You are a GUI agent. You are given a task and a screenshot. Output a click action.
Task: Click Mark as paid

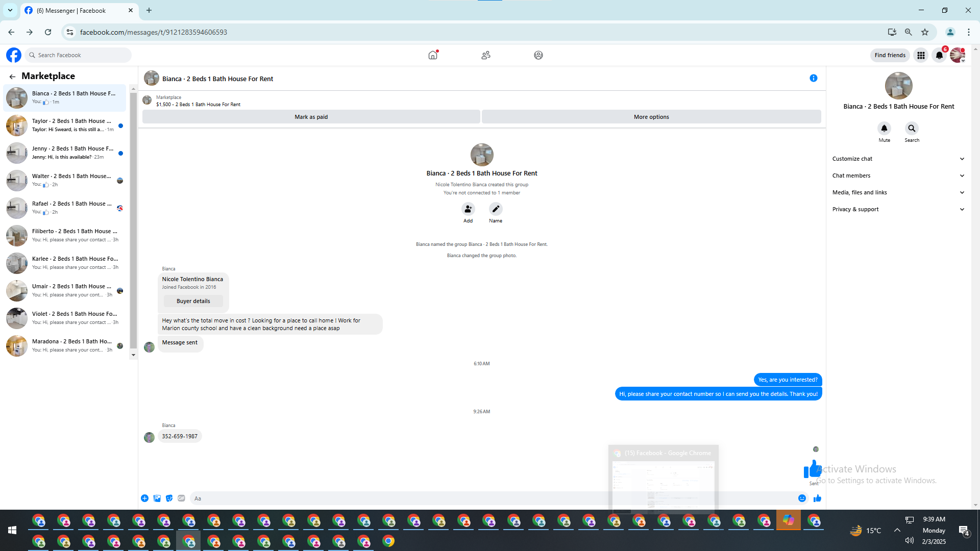[311, 117]
